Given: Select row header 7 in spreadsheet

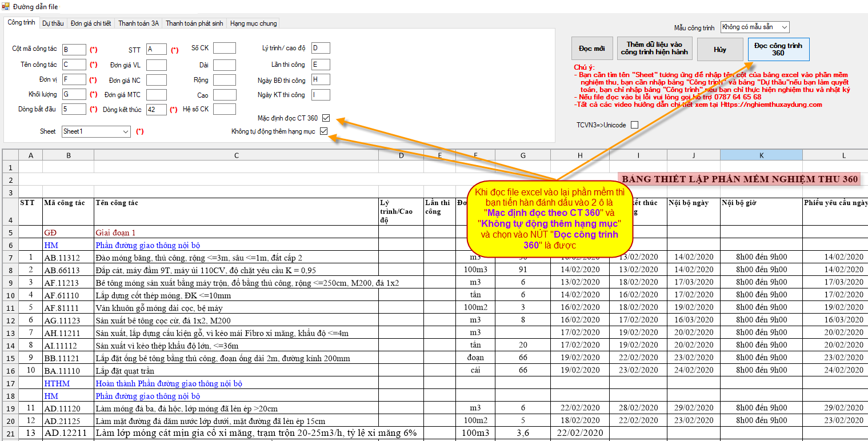Looking at the screenshot, I should pos(10,257).
